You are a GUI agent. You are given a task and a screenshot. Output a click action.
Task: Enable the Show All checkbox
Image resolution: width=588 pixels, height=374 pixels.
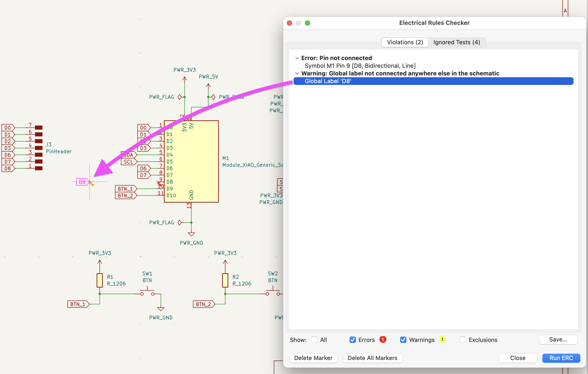(x=314, y=340)
